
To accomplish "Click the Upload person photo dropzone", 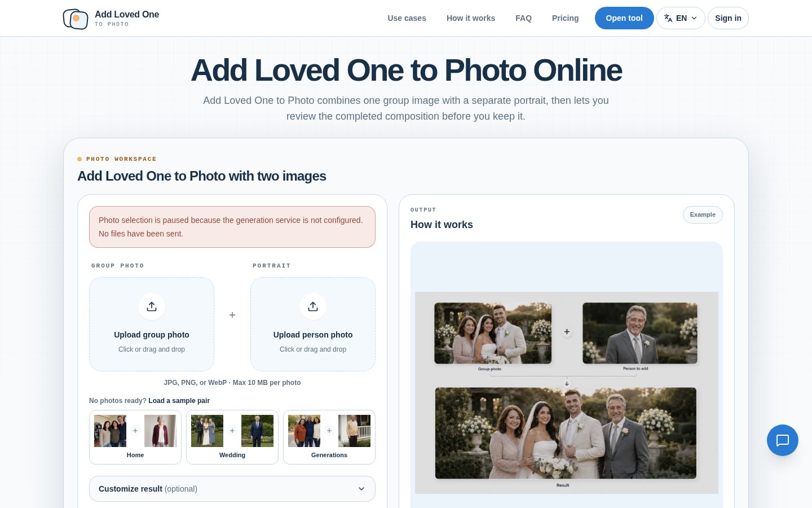I will 313,324.
